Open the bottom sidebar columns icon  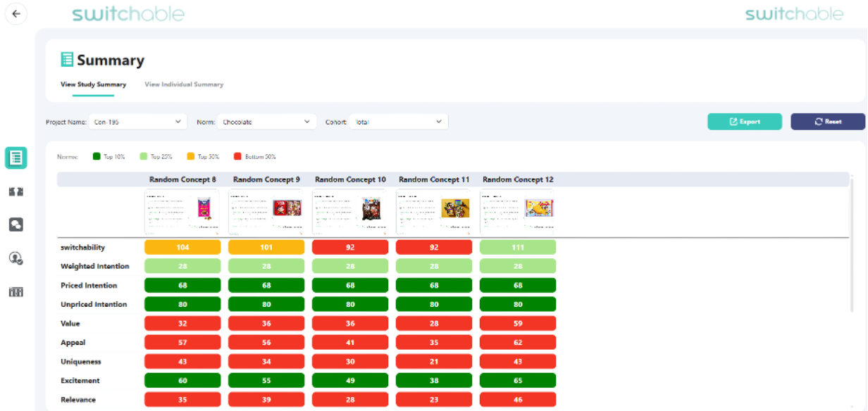point(15,291)
